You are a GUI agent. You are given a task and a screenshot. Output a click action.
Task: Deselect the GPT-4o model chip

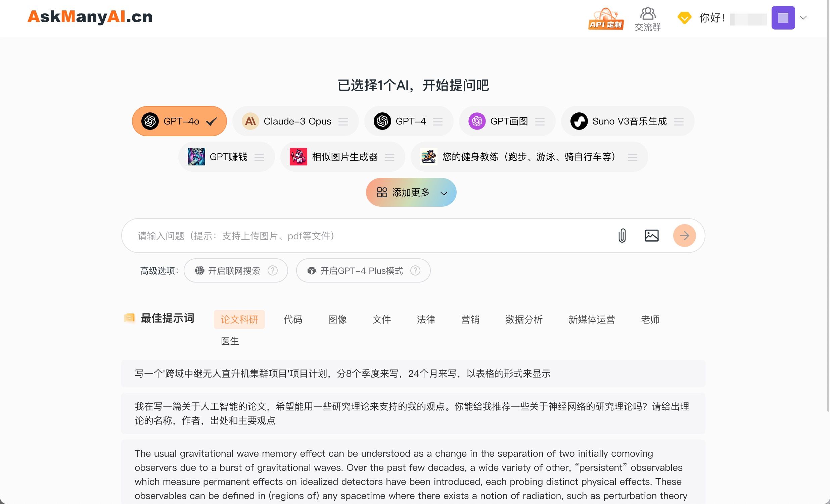pos(179,121)
